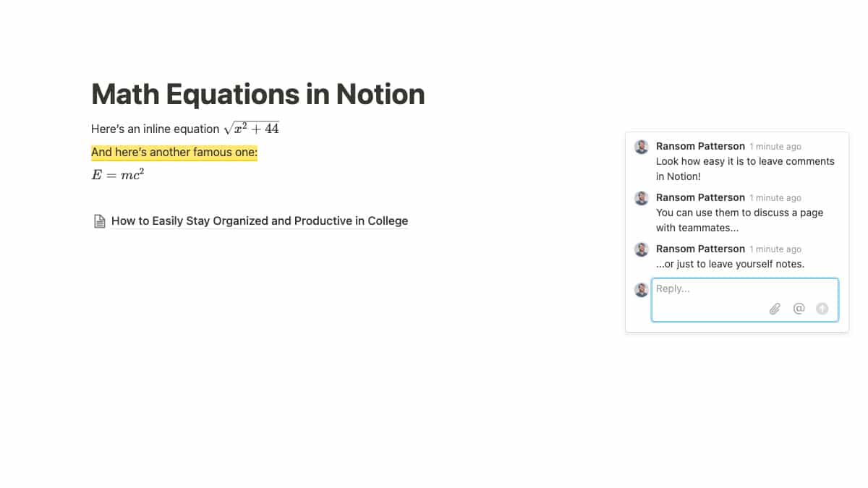Click the paperclip attach file icon
868x488 pixels.
[x=775, y=309]
